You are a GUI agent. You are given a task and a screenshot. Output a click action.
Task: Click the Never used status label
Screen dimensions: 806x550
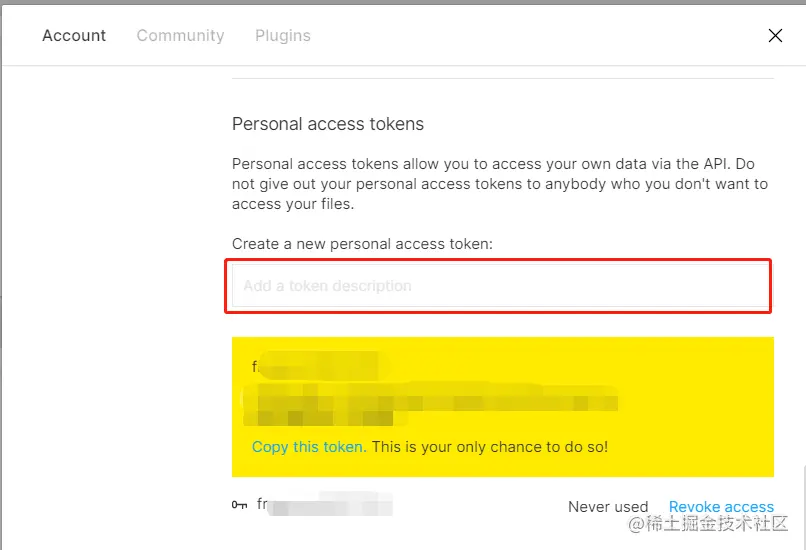tap(608, 507)
